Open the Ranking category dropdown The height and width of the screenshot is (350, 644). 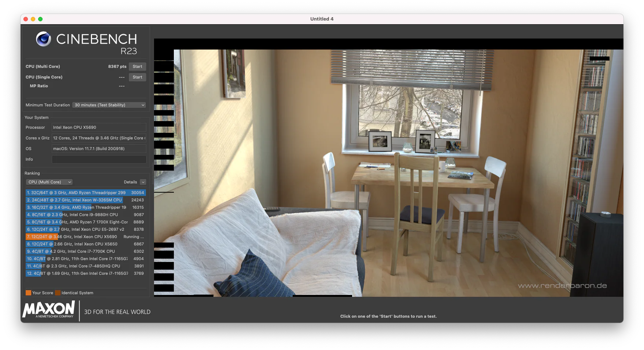[49, 182]
